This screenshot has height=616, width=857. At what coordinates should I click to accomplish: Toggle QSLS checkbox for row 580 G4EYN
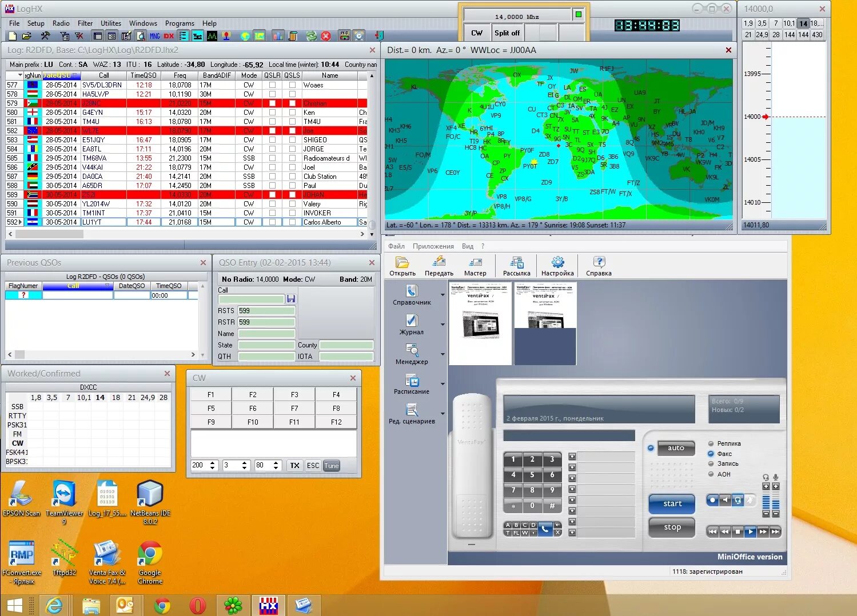tap(292, 113)
